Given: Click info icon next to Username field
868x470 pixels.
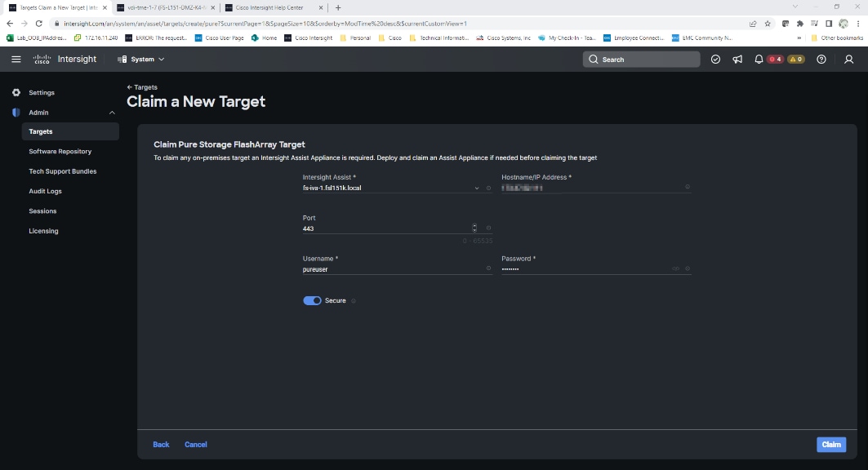Looking at the screenshot, I should [488, 268].
